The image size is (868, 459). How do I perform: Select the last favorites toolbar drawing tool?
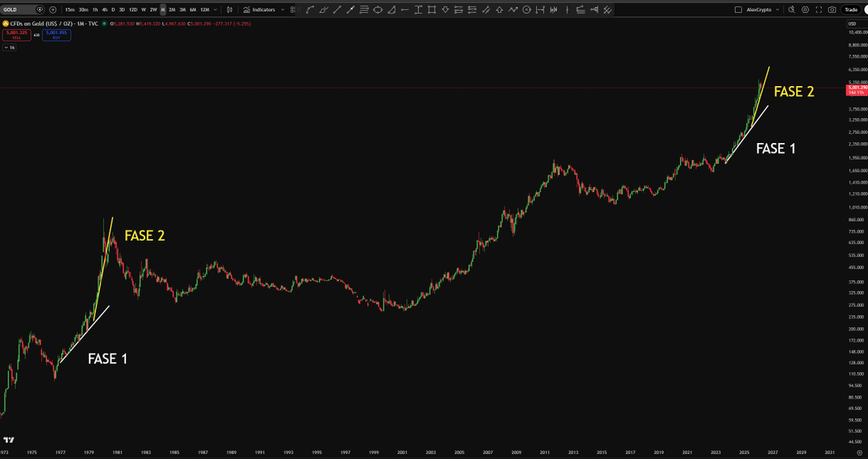(x=607, y=10)
